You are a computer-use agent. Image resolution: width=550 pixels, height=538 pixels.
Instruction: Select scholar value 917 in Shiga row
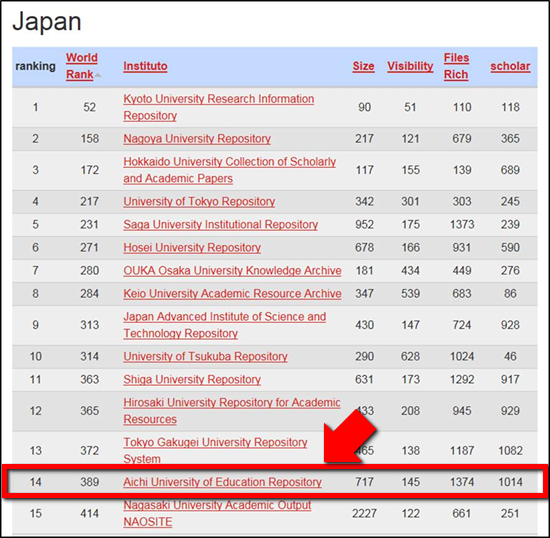pos(510,379)
